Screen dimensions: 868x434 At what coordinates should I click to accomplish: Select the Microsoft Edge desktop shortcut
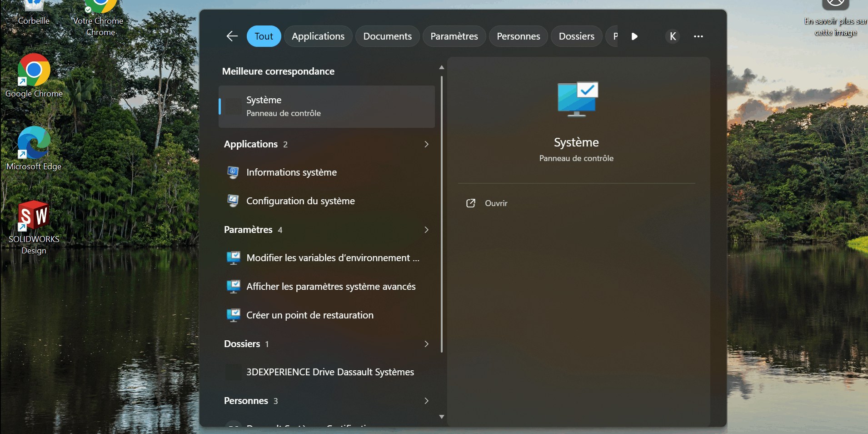tap(34, 148)
